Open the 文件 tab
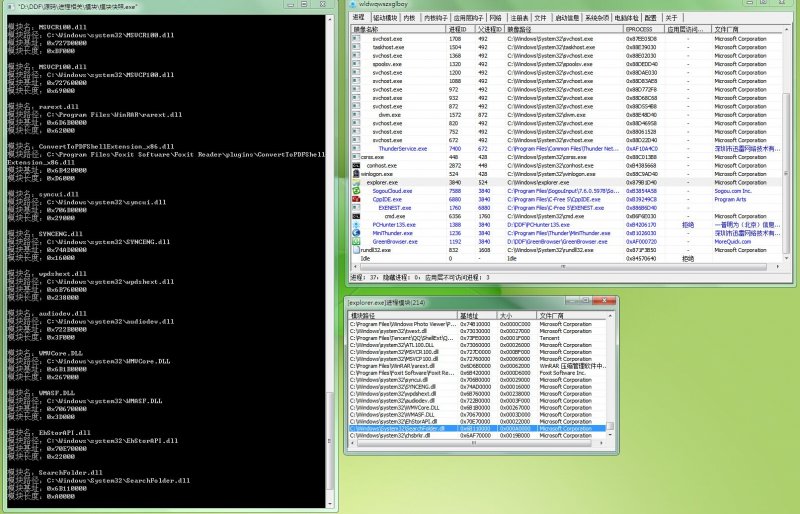The height and width of the screenshot is (514, 800). pyautogui.click(x=540, y=18)
